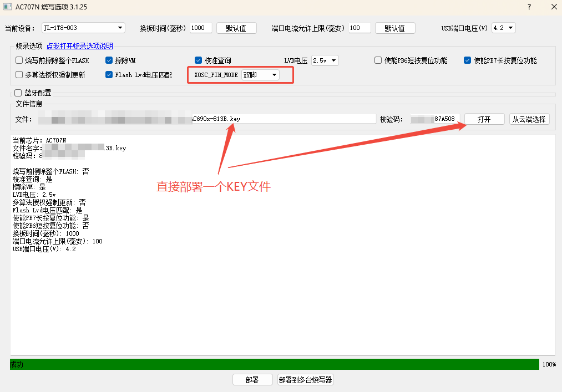This screenshot has width=562, height=392.
Task: Expand the USB端口电压 dropdown set to 4.2
Action: (x=504, y=28)
